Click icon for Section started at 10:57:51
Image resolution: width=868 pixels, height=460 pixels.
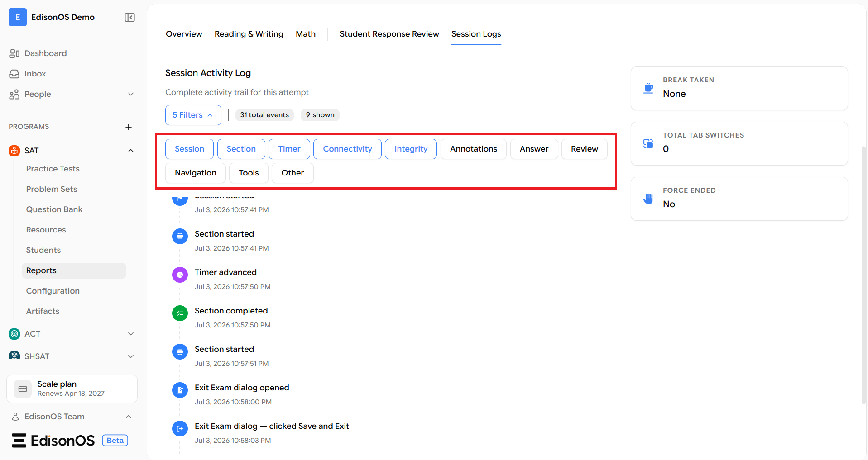[x=180, y=351]
